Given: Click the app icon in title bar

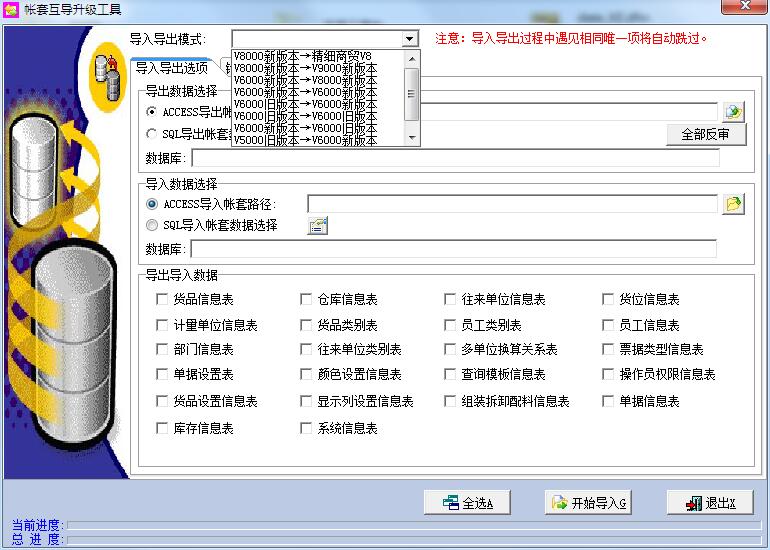Looking at the screenshot, I should coord(12,10).
